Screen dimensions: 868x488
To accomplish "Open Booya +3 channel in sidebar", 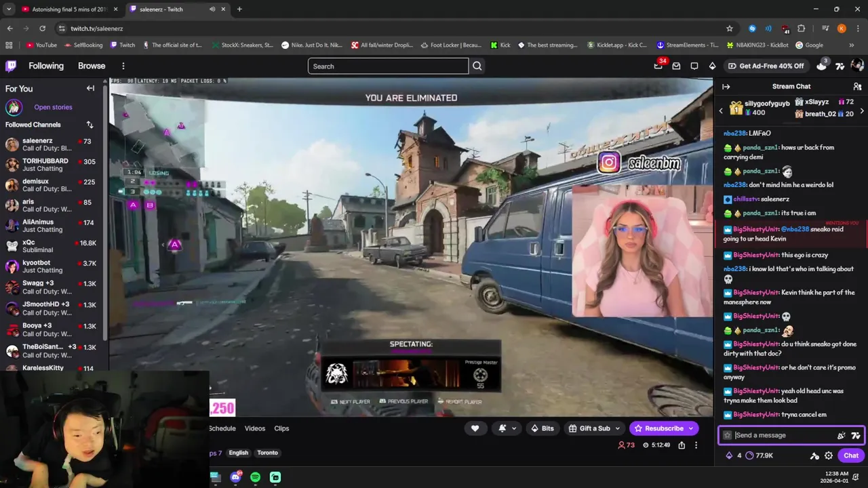I will tap(52, 329).
